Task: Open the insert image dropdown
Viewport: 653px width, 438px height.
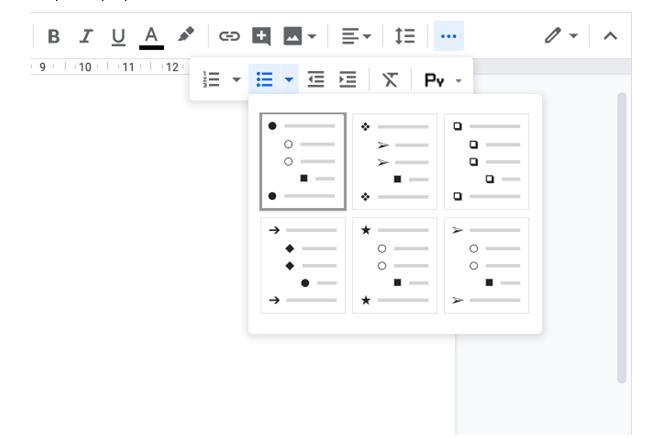Action: tap(299, 36)
